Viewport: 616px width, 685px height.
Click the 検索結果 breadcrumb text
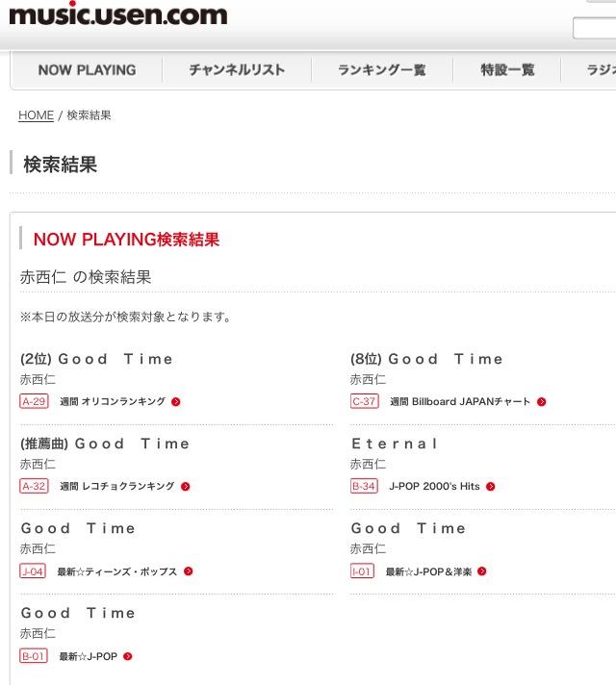point(89,115)
